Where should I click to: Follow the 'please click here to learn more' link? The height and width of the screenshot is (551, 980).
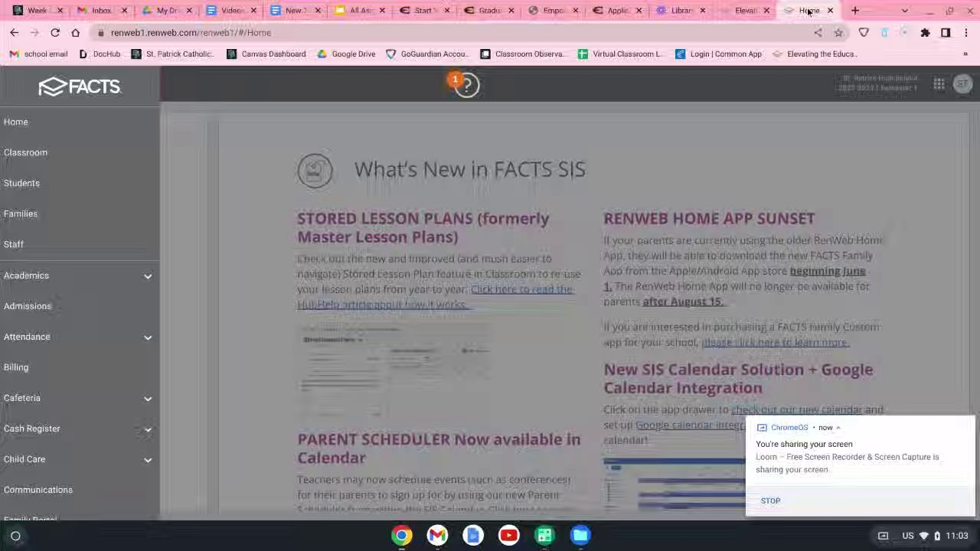(775, 342)
